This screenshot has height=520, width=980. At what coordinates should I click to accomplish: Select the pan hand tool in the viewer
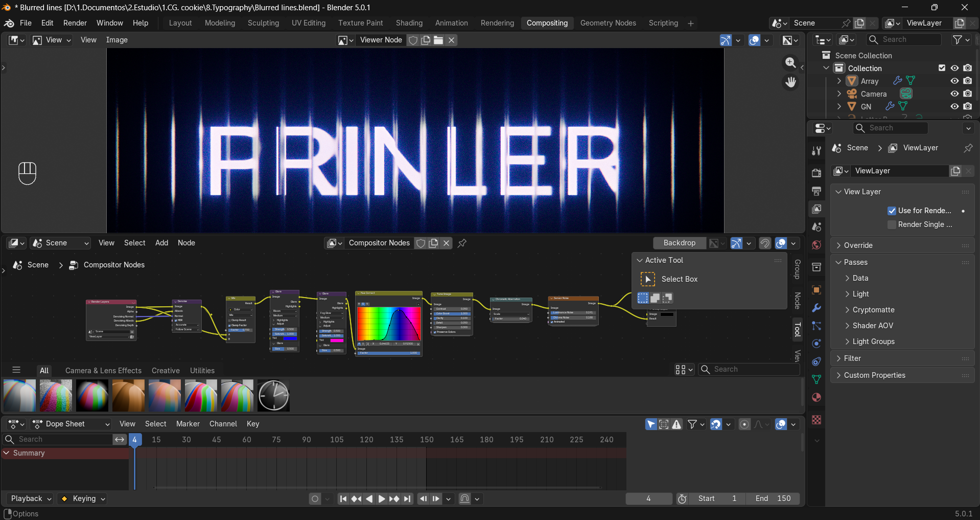(x=790, y=82)
